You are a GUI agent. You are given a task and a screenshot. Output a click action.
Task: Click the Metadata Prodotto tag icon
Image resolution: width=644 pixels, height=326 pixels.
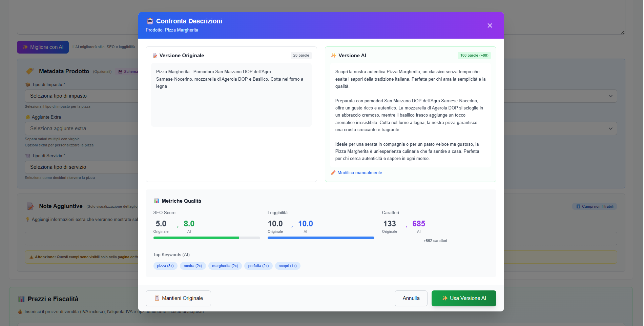click(30, 71)
